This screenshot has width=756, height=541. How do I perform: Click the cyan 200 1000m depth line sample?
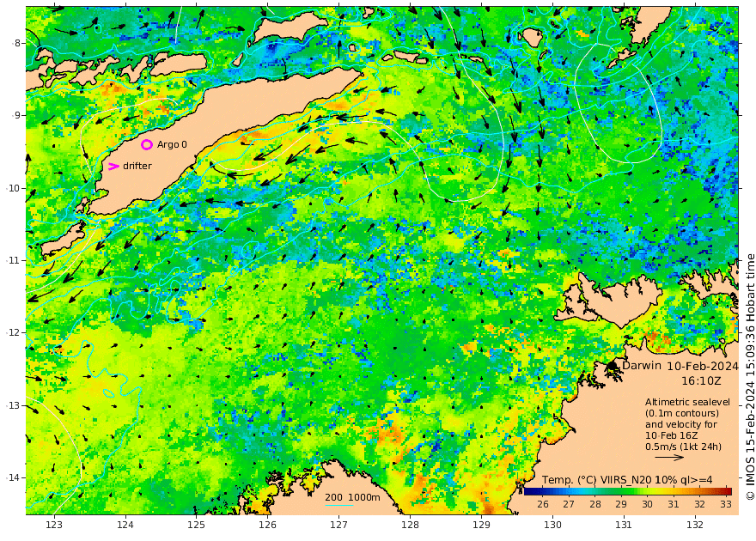tap(338, 505)
